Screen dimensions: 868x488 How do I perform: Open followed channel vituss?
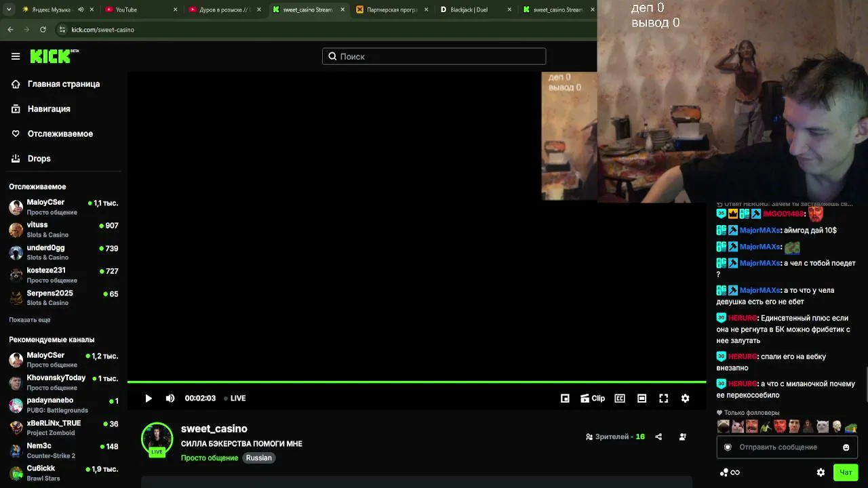pos(63,230)
